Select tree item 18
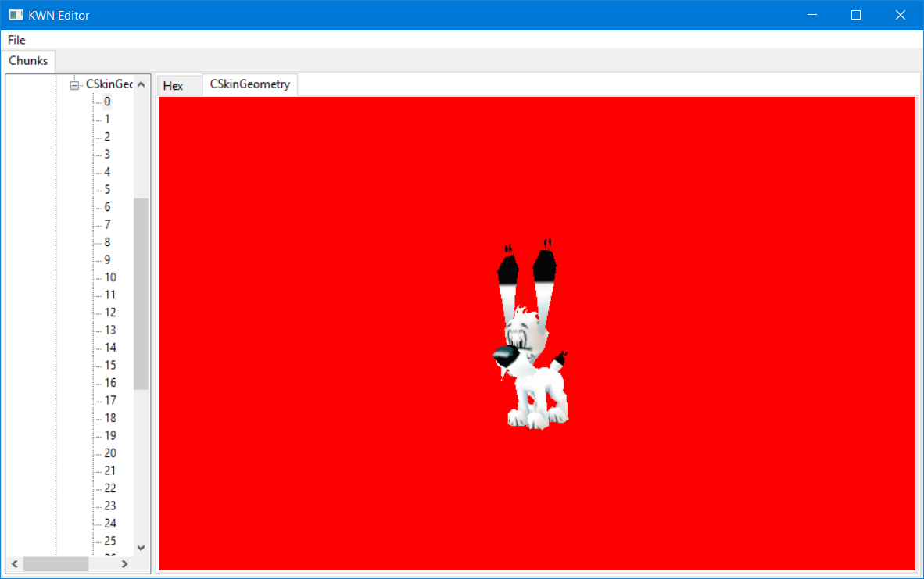Image resolution: width=924 pixels, height=579 pixels. [x=110, y=418]
